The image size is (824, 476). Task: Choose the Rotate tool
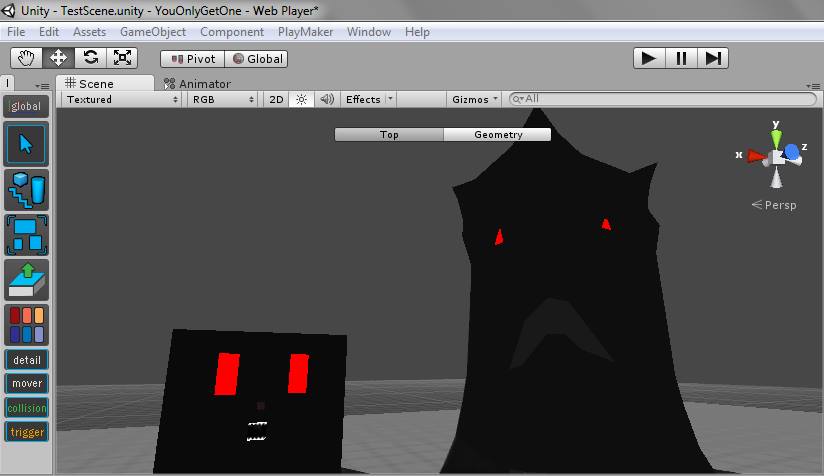(90, 58)
